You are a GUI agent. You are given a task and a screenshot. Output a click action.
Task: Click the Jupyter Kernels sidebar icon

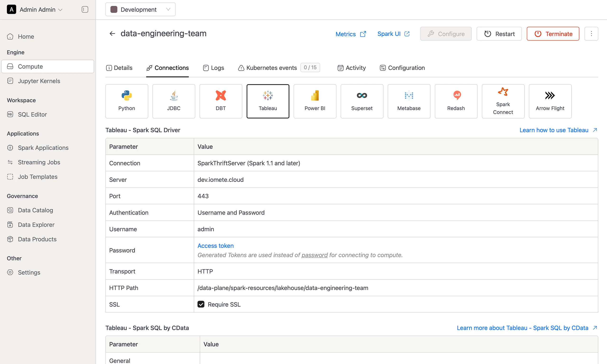pyautogui.click(x=10, y=81)
